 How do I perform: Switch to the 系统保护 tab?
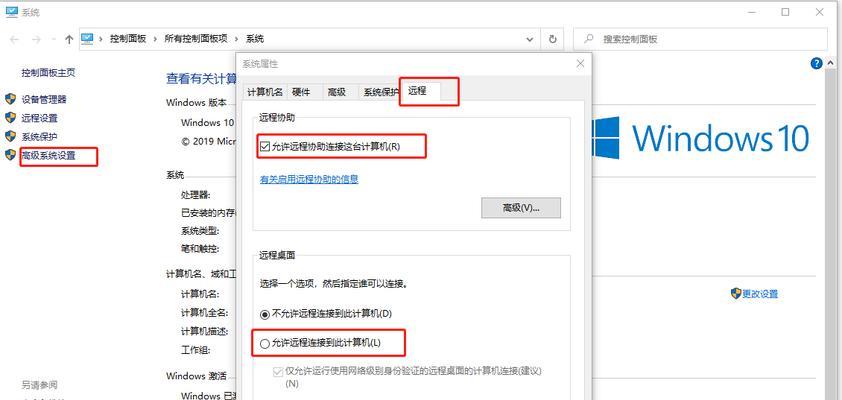(x=380, y=92)
